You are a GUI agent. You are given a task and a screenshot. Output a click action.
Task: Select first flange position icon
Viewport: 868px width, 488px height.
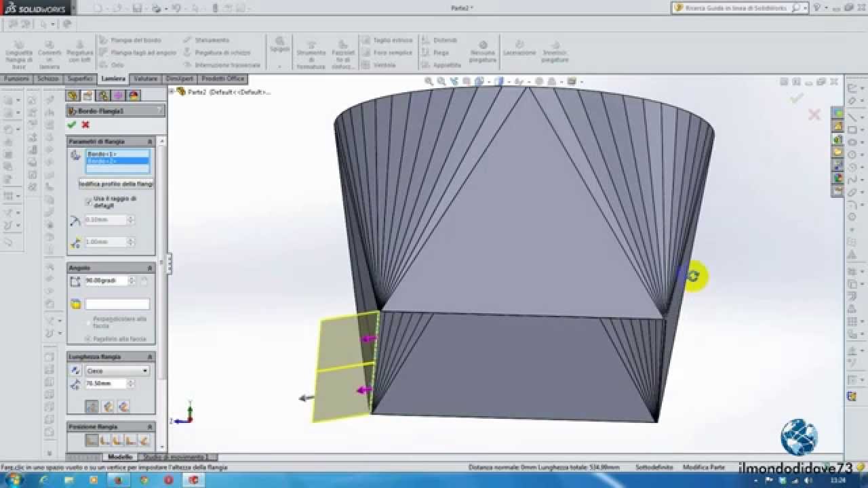[92, 441]
